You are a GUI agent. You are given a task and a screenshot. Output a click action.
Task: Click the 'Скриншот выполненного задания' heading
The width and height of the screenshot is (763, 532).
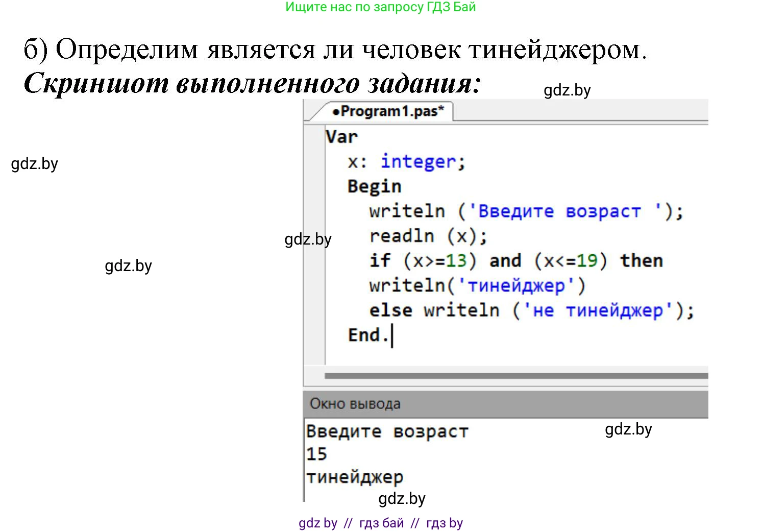point(252,83)
